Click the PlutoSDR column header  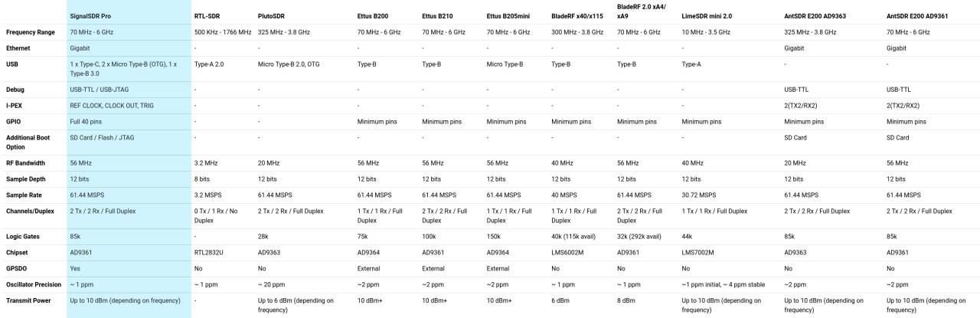point(272,15)
